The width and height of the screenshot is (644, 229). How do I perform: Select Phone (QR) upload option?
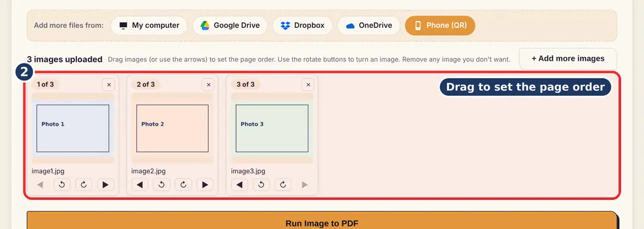click(x=440, y=25)
